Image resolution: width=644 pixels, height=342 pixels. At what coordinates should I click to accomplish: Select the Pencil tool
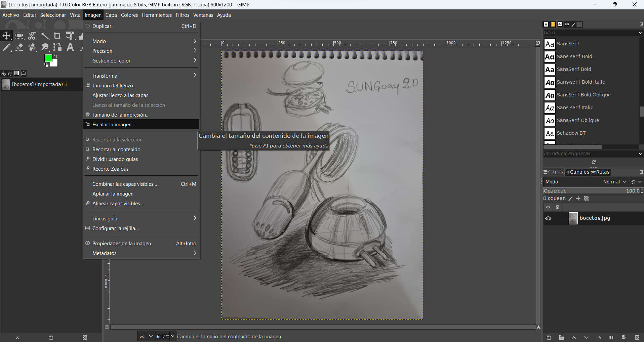point(6,47)
